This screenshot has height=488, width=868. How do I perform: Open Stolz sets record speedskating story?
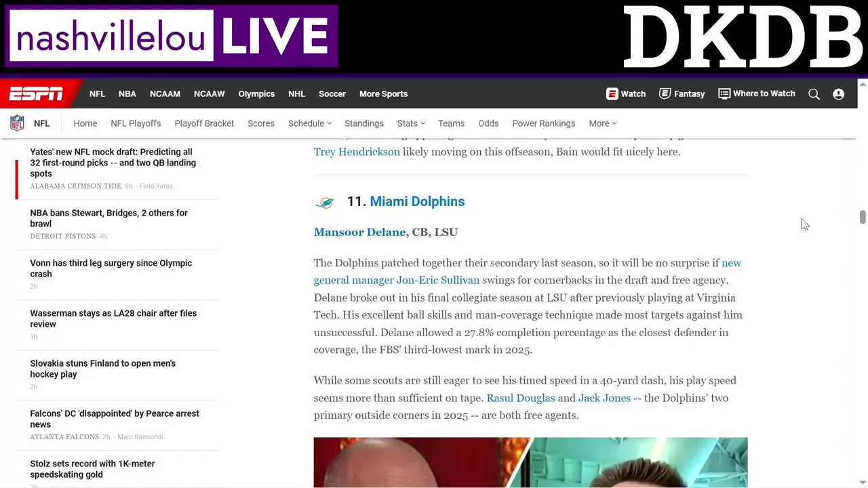coord(92,469)
